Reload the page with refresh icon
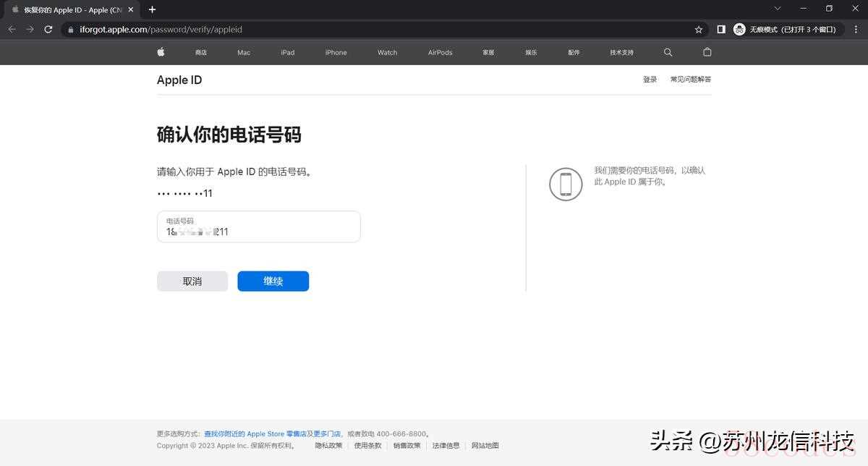This screenshot has height=466, width=868. 48,30
